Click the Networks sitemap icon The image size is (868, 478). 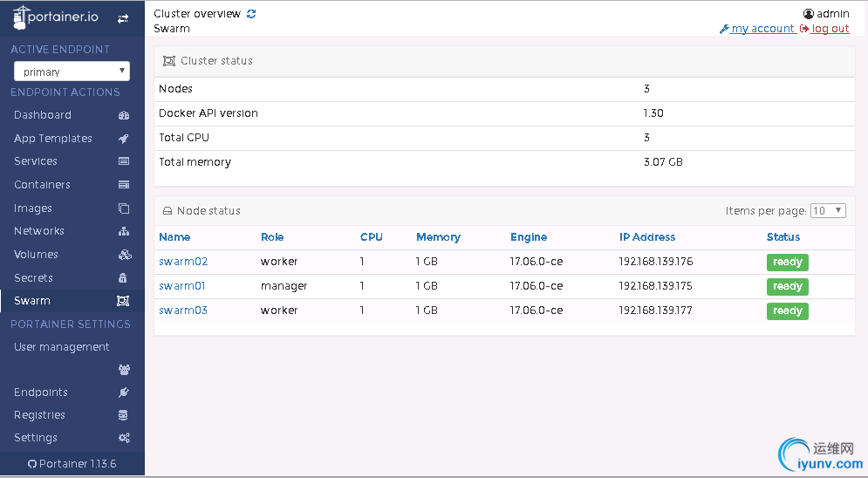(x=124, y=231)
